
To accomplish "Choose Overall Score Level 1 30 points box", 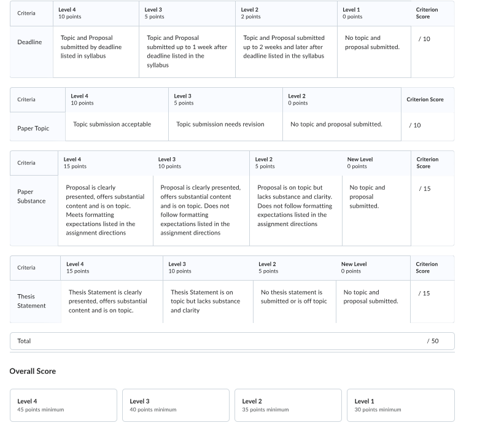I will point(401,405).
